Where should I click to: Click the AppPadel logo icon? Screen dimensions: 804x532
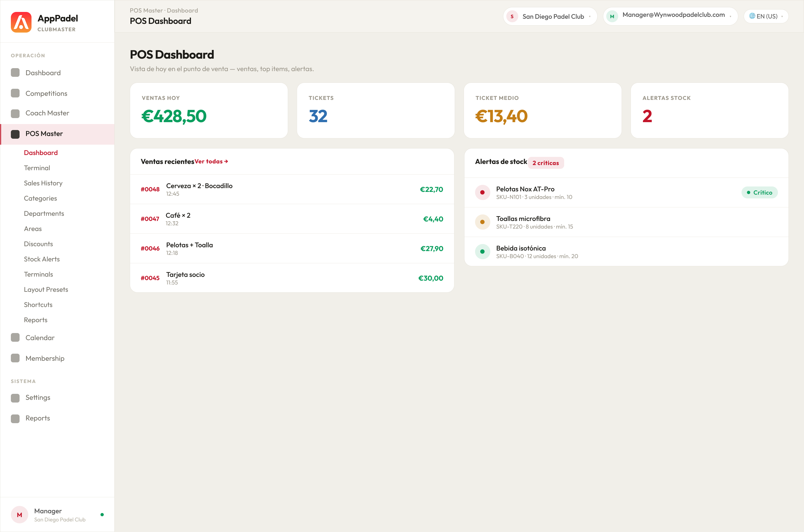(21, 22)
